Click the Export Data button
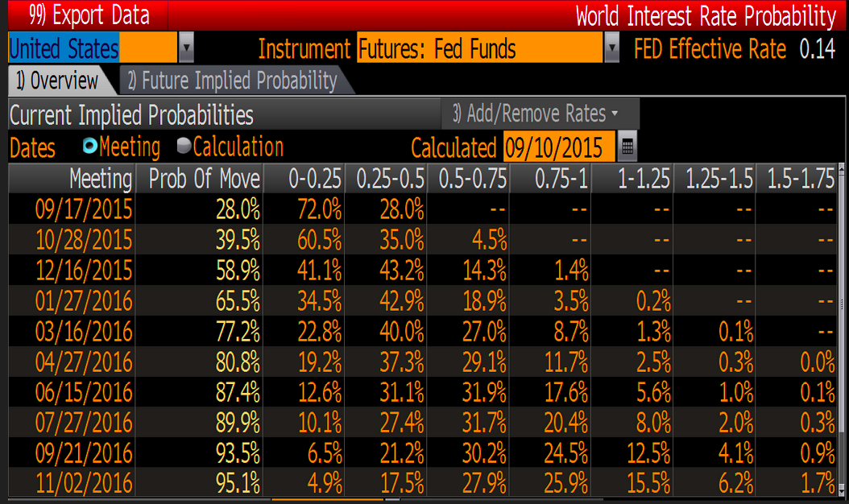The width and height of the screenshot is (849, 504). (89, 15)
